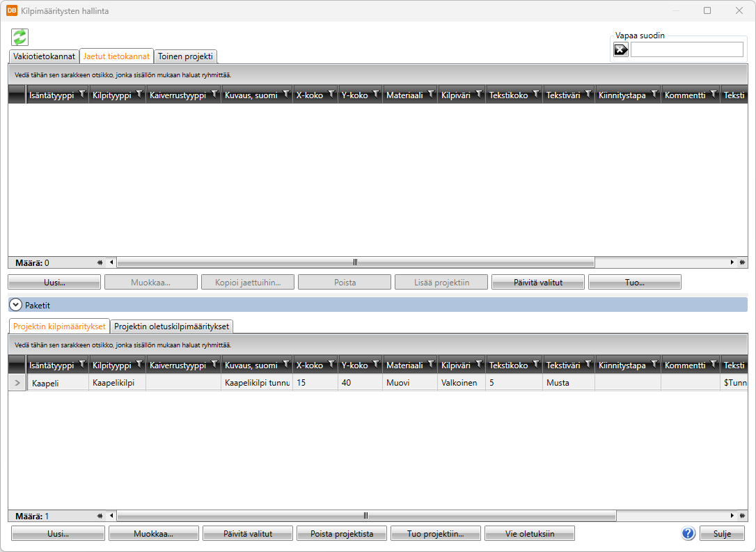Click the Päivitä valitut upper button
The height and width of the screenshot is (552, 756).
click(x=537, y=283)
